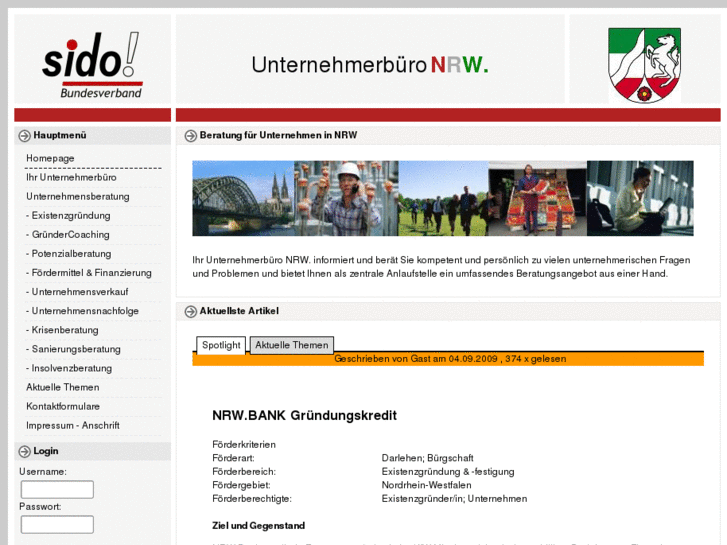Go to Unternehmensverkauf page

77,291
